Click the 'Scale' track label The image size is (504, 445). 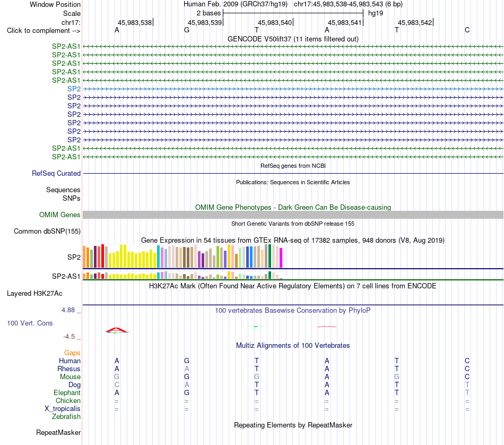72,13
